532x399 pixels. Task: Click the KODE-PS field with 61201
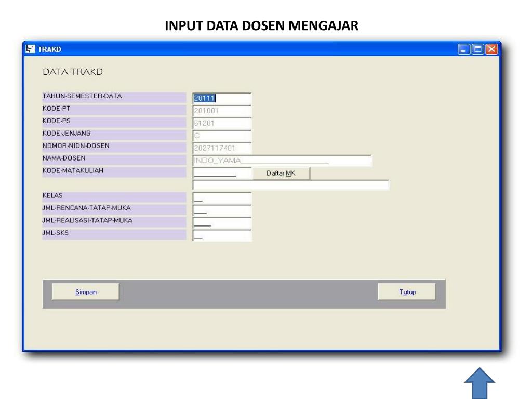pyautogui.click(x=222, y=123)
